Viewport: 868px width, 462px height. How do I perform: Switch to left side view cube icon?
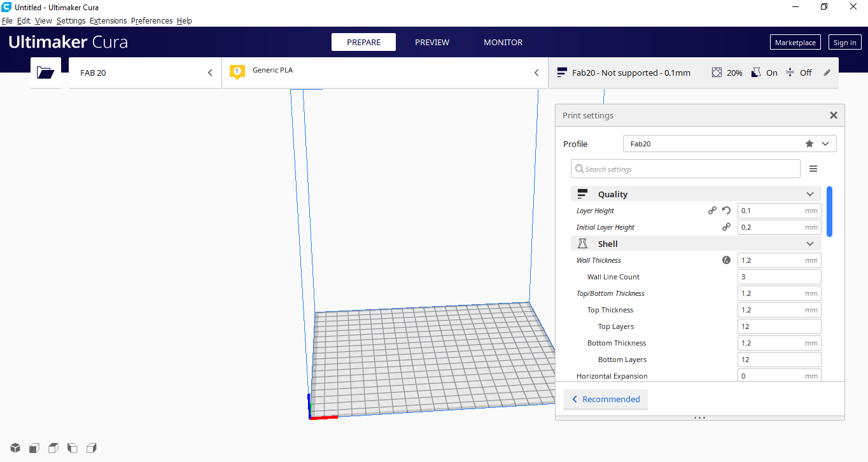[x=73, y=448]
